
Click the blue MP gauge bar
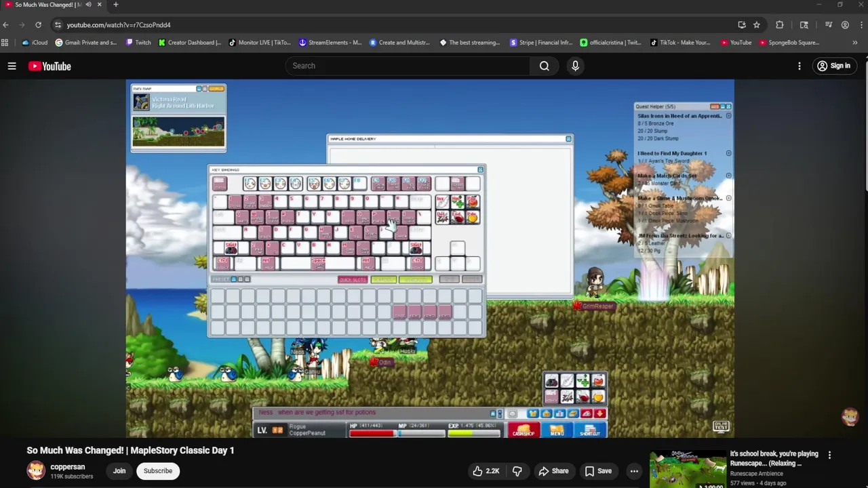pyautogui.click(x=421, y=433)
